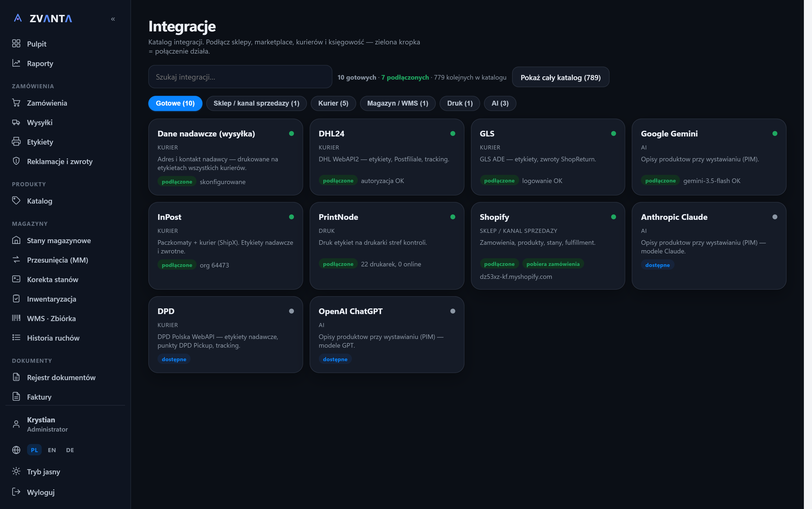Click the globe language icon
Viewport: 812px width, 509px height.
point(16,450)
